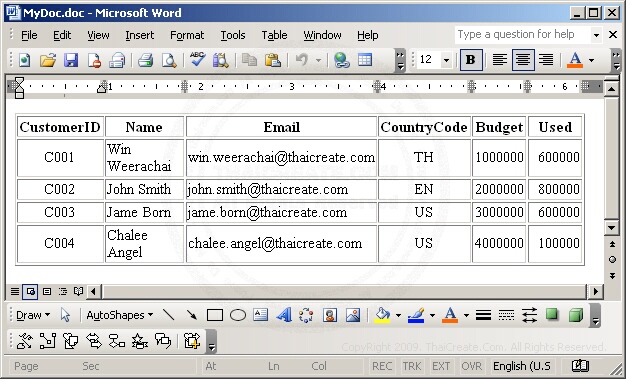Toggle Align Right paragraph alignment
The image size is (626, 379).
546,60
